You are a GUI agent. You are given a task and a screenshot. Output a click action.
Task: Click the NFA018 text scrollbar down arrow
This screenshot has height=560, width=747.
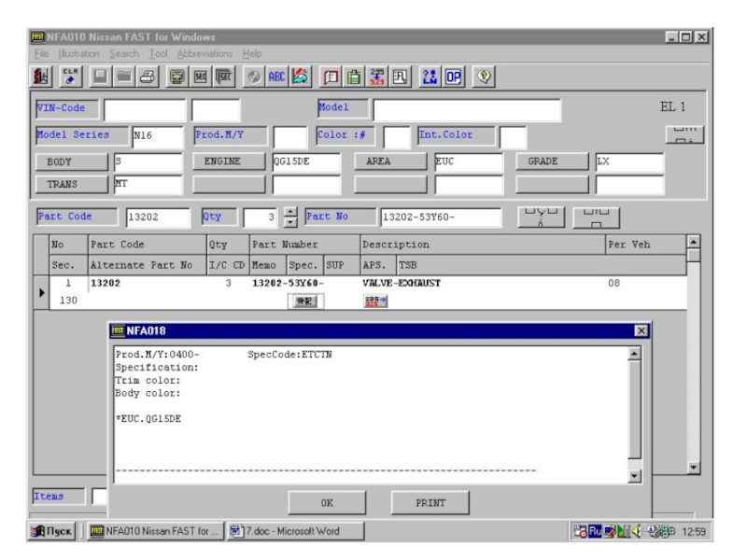(634, 476)
